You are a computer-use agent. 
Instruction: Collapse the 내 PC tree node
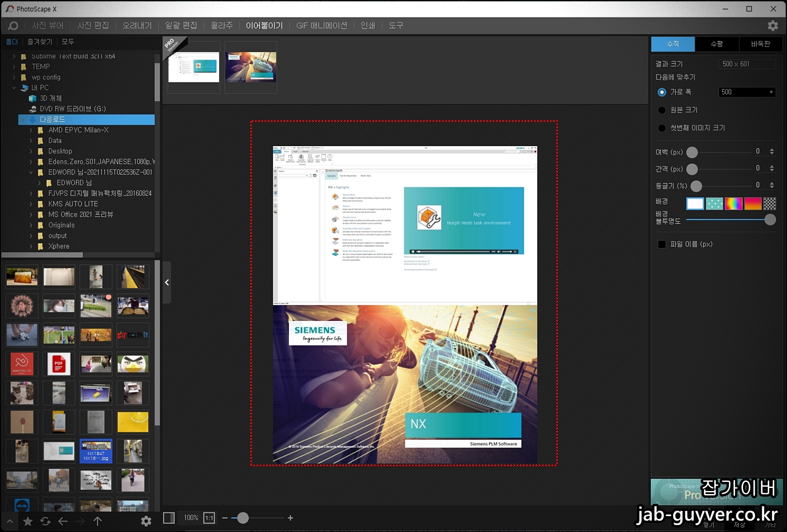point(14,88)
